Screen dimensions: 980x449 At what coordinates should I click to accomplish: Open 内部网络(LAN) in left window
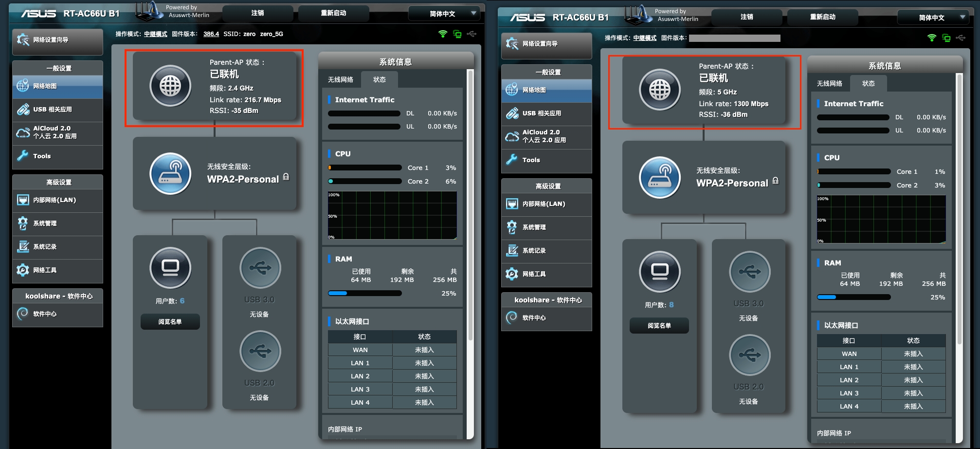tap(57, 200)
